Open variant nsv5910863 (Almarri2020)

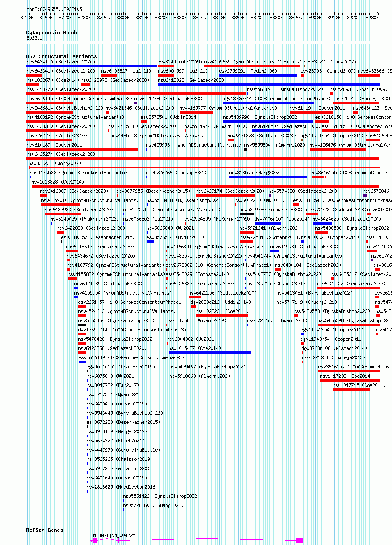[201, 376]
